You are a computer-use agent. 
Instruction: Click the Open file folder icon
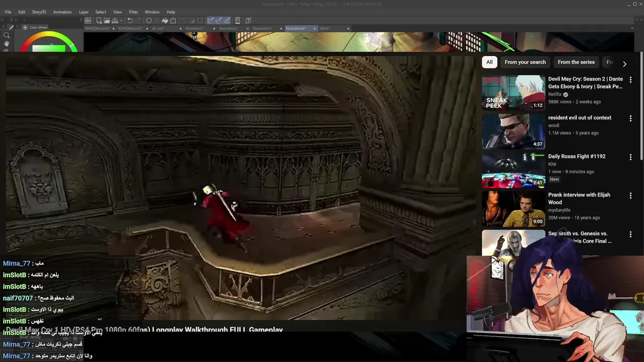pyautogui.click(x=107, y=21)
